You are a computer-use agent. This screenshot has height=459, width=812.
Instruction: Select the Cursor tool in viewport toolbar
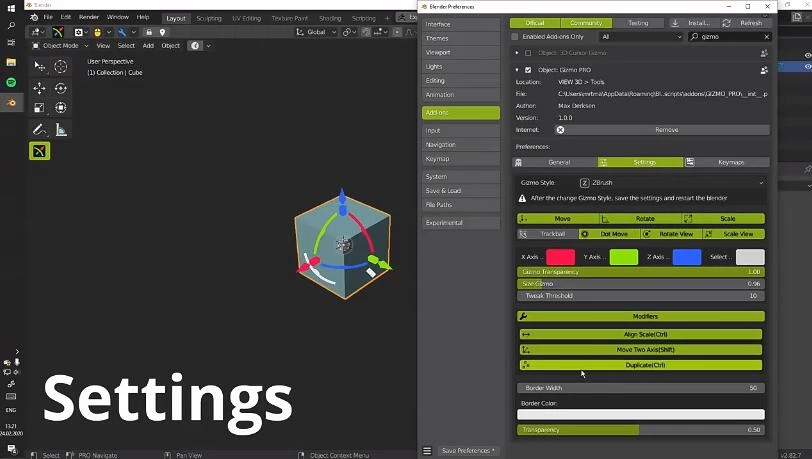[x=61, y=67]
